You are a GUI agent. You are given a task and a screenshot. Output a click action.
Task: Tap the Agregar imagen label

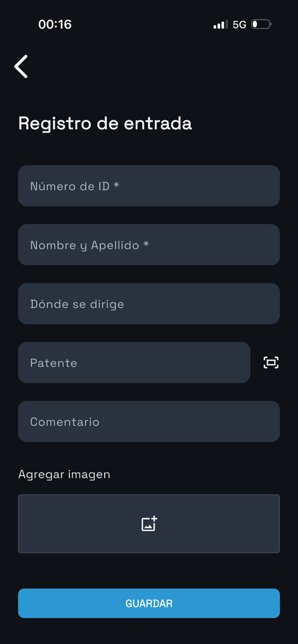65,475
